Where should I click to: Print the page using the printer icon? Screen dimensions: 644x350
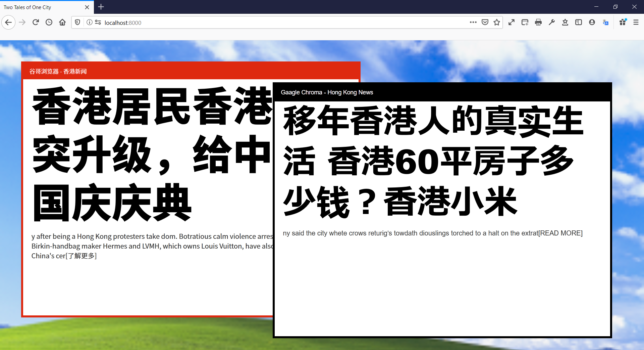click(538, 23)
